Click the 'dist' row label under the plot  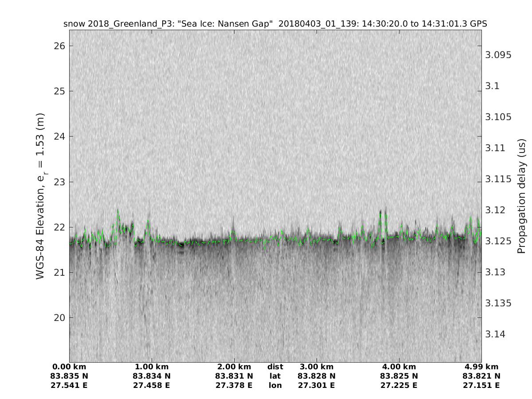tap(275, 367)
